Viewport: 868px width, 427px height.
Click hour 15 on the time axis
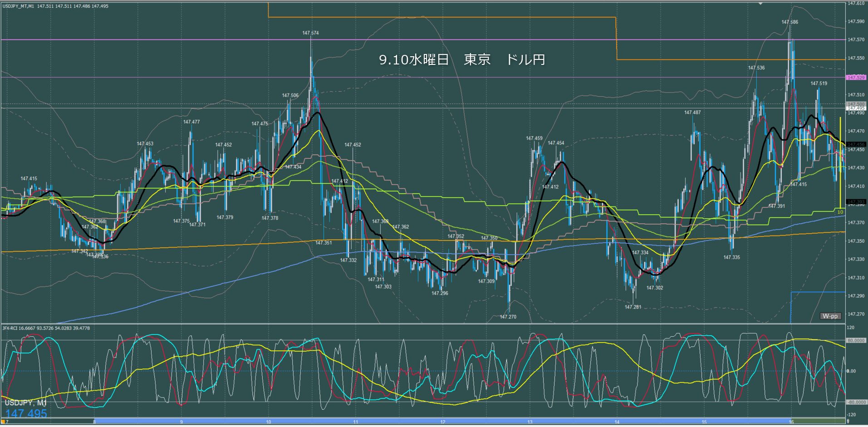click(704, 422)
